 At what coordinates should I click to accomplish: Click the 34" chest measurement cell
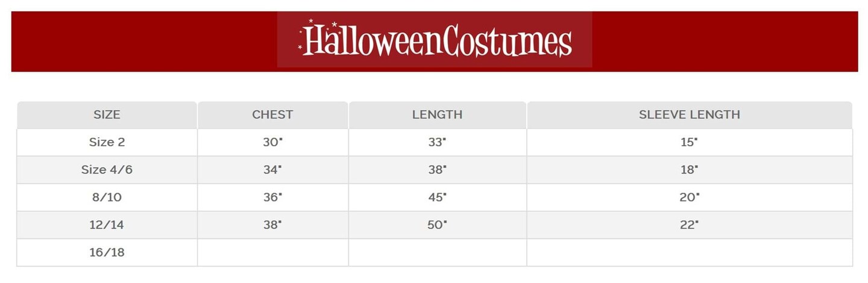point(272,170)
